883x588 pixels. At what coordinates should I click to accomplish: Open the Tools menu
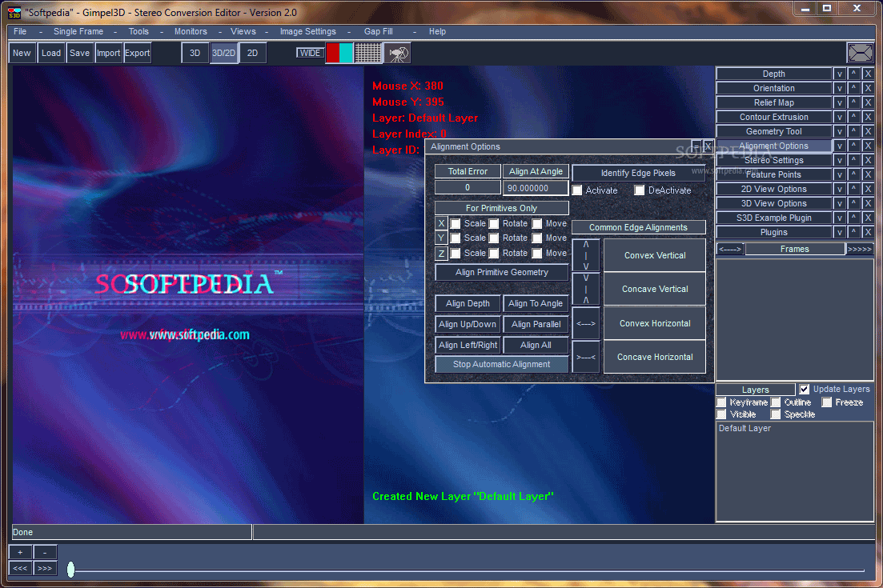(138, 31)
